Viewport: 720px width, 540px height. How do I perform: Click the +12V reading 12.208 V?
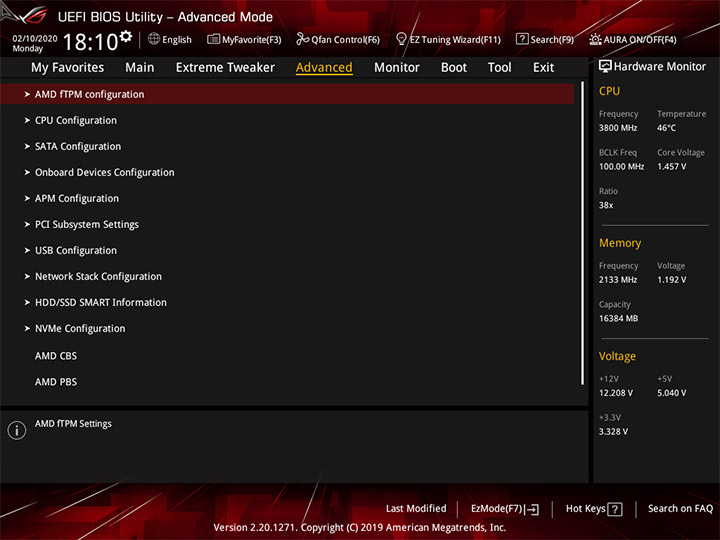click(616, 393)
